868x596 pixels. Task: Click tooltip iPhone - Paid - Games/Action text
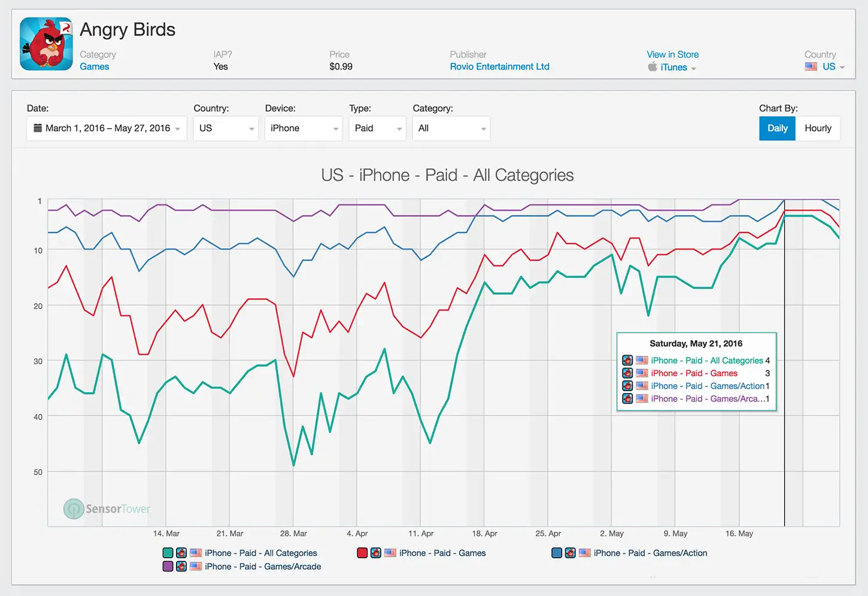[x=708, y=386]
